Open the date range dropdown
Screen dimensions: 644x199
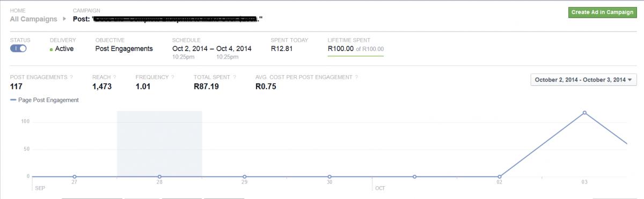[x=583, y=80]
